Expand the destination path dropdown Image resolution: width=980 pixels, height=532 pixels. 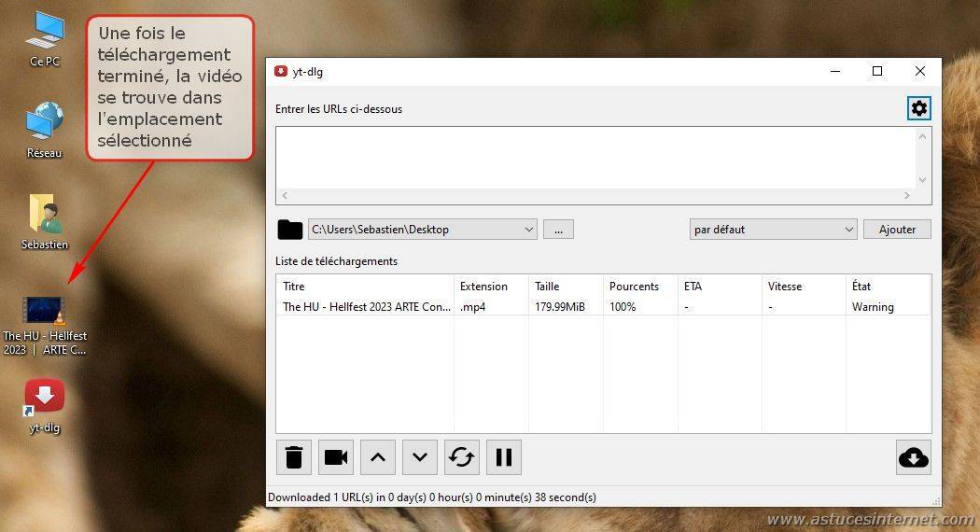tap(528, 230)
